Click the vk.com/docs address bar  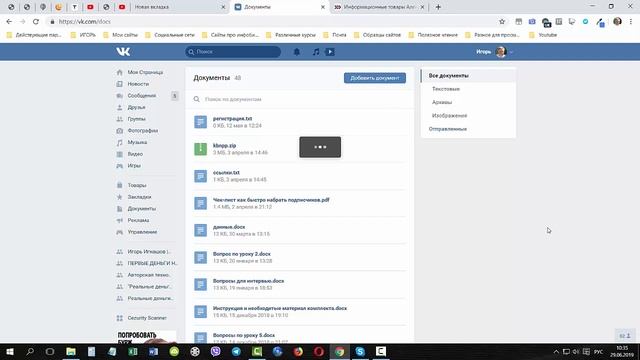(269, 22)
